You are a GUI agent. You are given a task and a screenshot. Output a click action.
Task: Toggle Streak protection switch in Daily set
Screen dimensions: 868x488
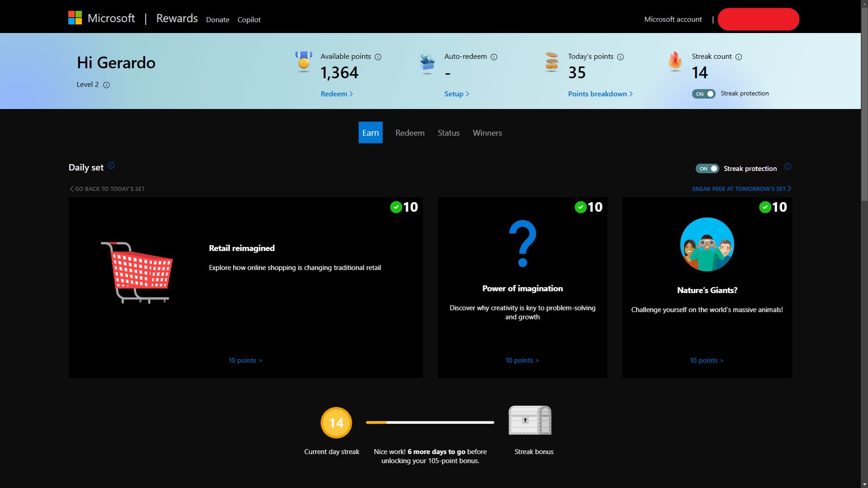[x=707, y=169]
